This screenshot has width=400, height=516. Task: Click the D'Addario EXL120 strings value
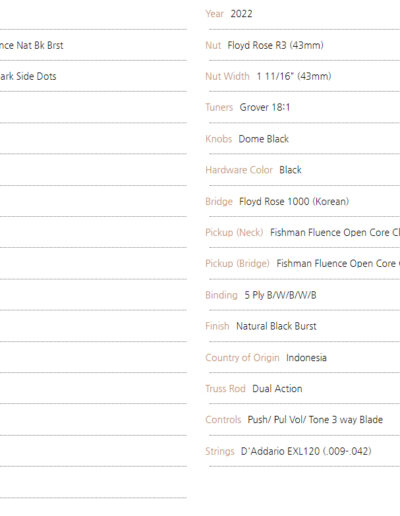coord(306,451)
